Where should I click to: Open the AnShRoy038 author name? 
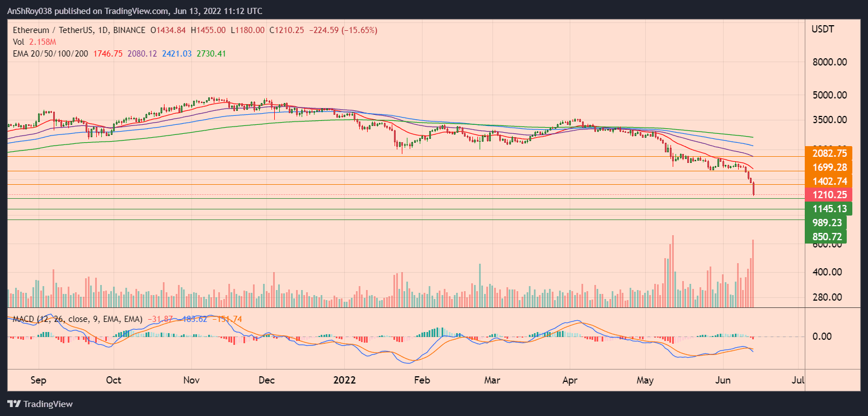pyautogui.click(x=31, y=11)
